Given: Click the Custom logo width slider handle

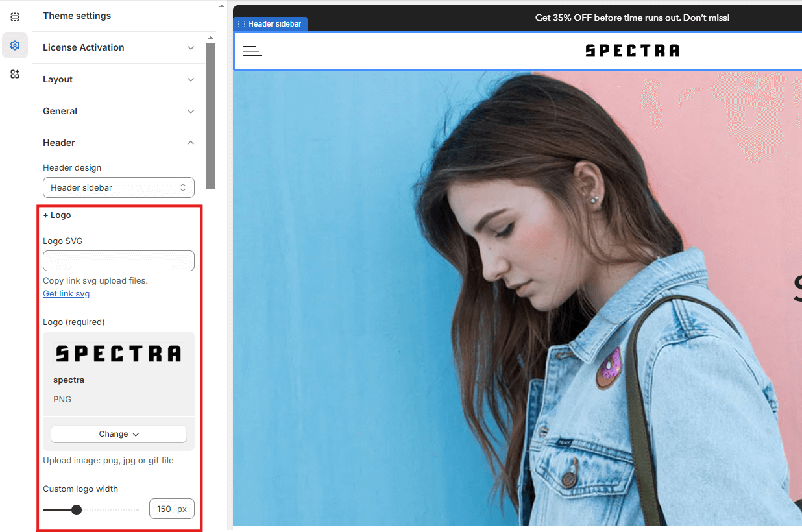Looking at the screenshot, I should point(77,510).
